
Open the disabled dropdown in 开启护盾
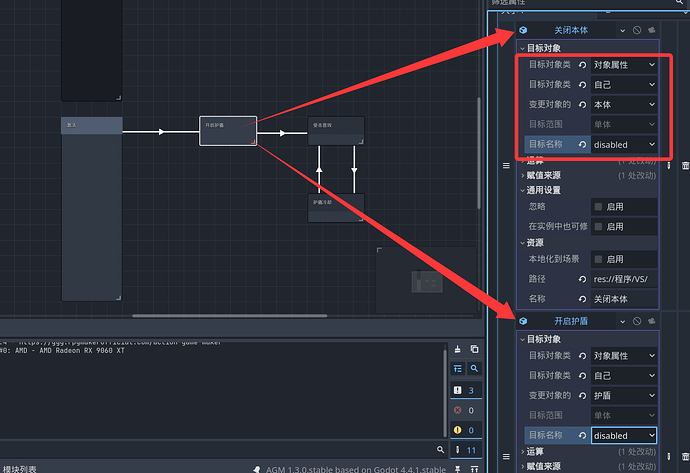tap(624, 436)
